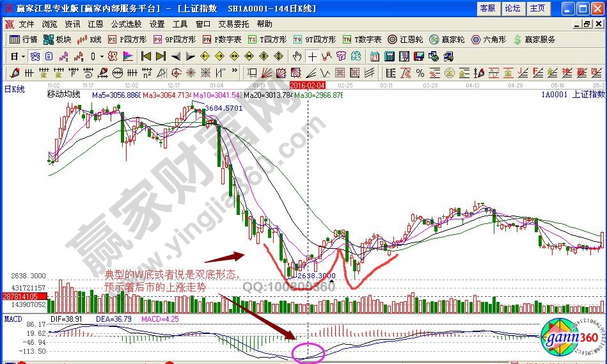Click yellow diamond left-arrow icon
Image resolution: width=607 pixels, height=364 pixels.
tap(205, 56)
